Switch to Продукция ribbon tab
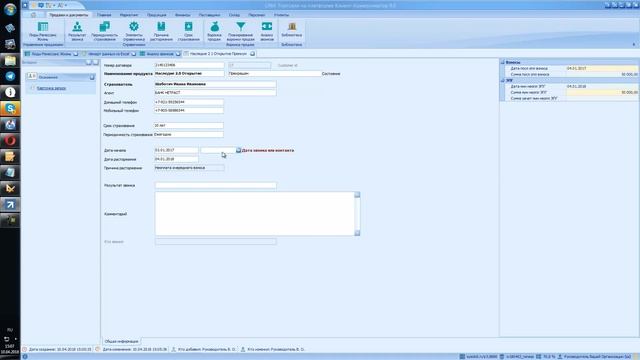Screen dimensions: 640x360 tap(157, 15)
